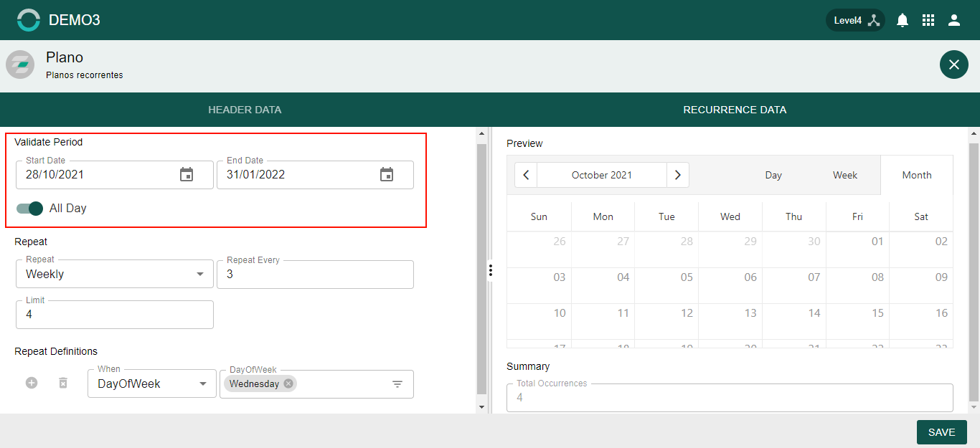Close the Plano form with the X button
This screenshot has width=980, height=448.
tap(954, 65)
